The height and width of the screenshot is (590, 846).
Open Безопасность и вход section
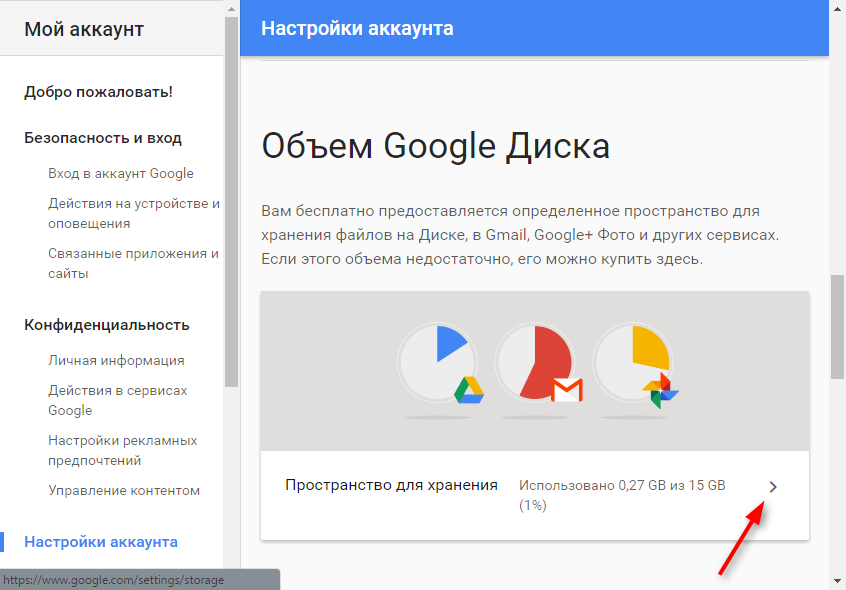(x=103, y=138)
